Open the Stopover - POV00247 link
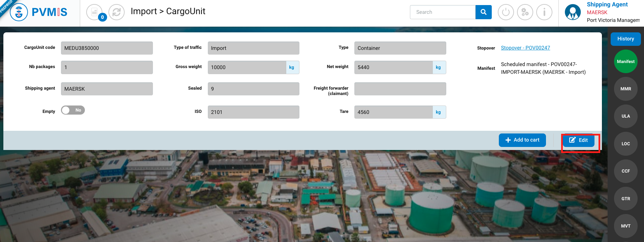 click(525, 48)
